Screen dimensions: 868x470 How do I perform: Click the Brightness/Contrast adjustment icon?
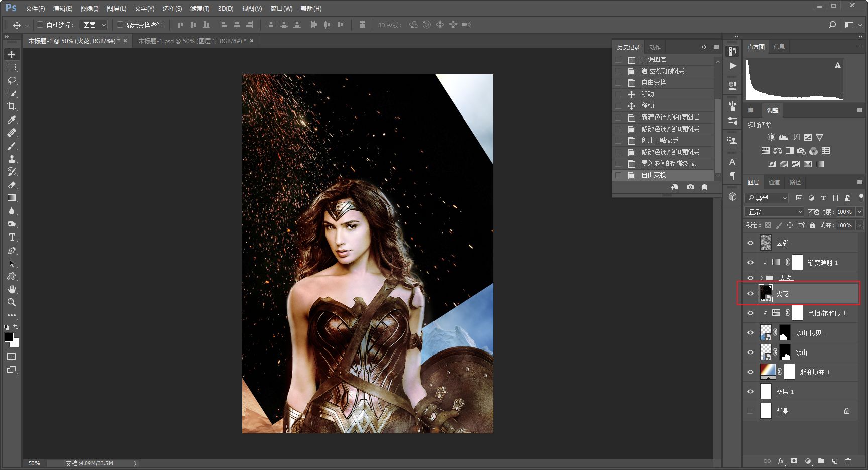pos(771,137)
